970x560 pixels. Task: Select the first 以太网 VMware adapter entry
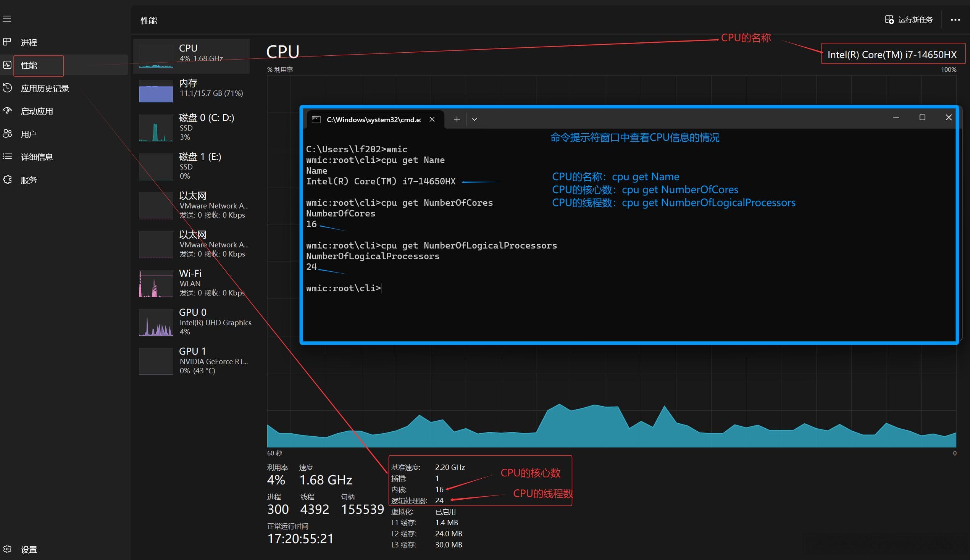click(x=192, y=205)
